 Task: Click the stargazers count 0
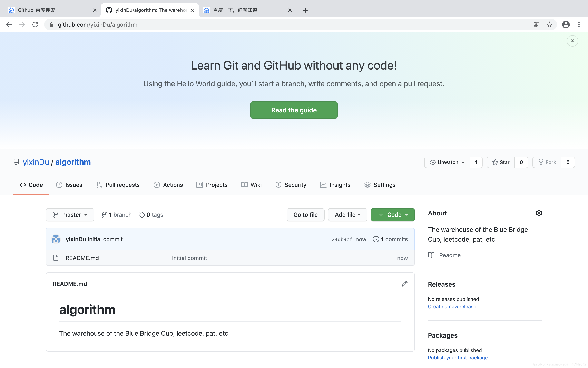pos(521,162)
